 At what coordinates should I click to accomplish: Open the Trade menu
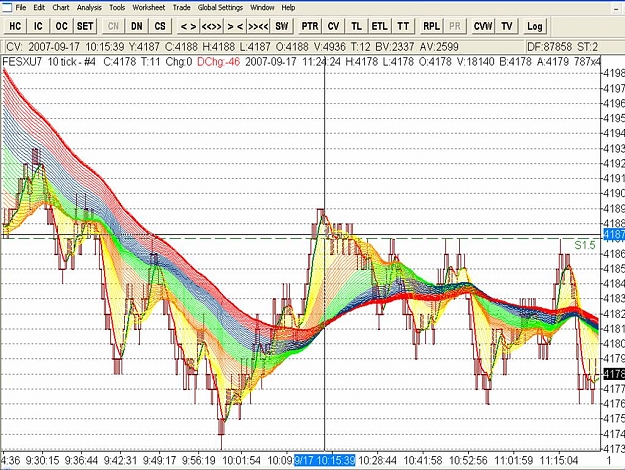click(181, 8)
